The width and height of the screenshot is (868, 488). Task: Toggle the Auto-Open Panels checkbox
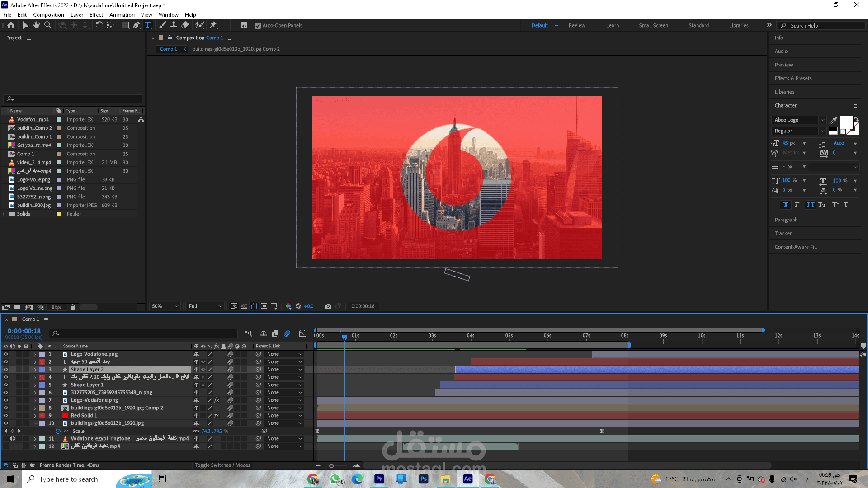(x=258, y=26)
